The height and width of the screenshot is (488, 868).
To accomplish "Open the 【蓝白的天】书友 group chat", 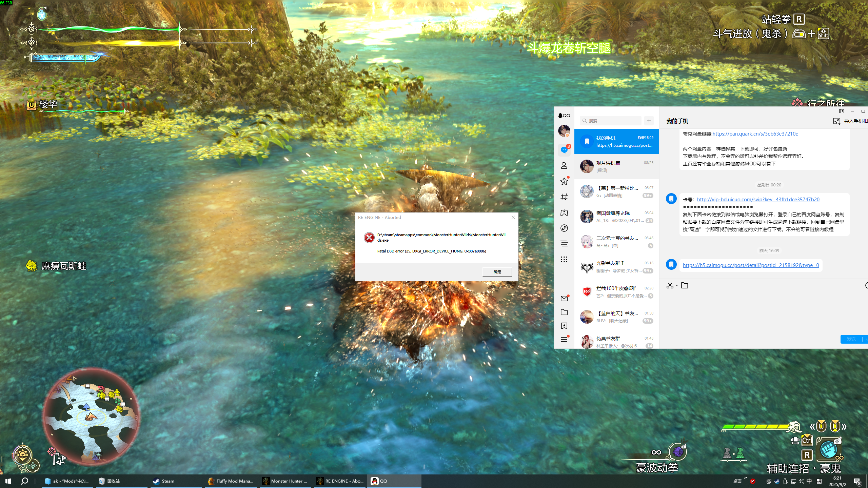I will click(617, 317).
